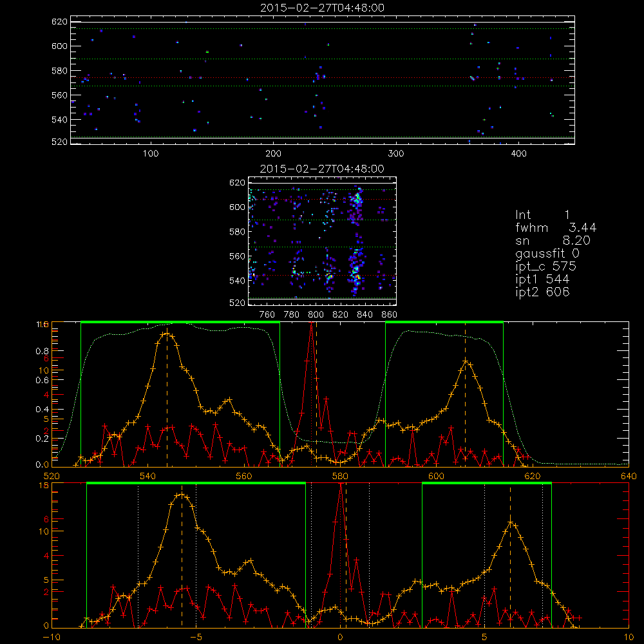This screenshot has height=644, width=644.
Task: Click the 'ipt2 606' value
Action: click(542, 292)
